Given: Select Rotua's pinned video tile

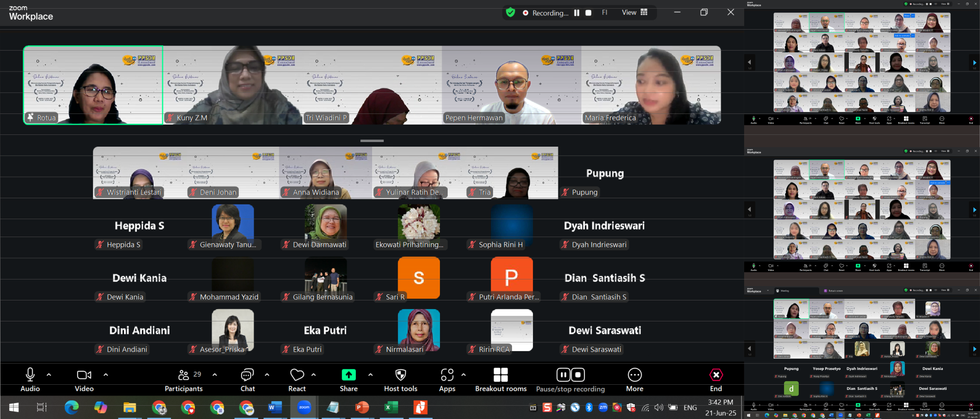Looking at the screenshot, I should pyautogui.click(x=93, y=85).
